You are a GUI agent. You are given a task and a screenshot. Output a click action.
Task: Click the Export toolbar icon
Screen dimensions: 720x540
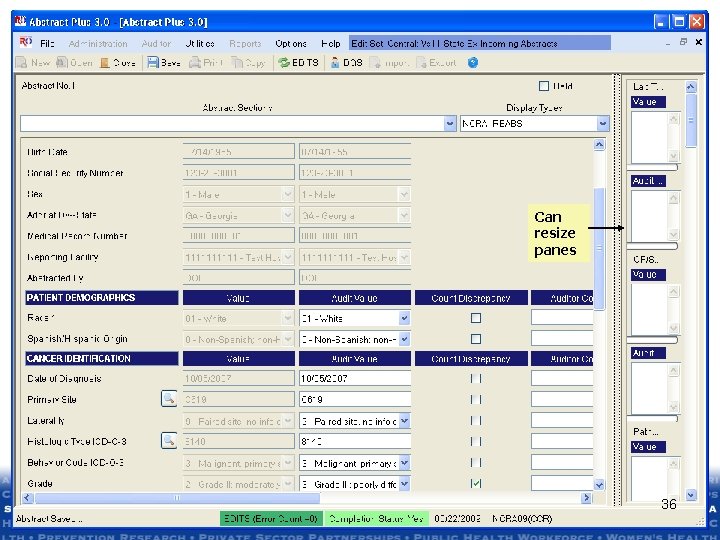pos(421,62)
